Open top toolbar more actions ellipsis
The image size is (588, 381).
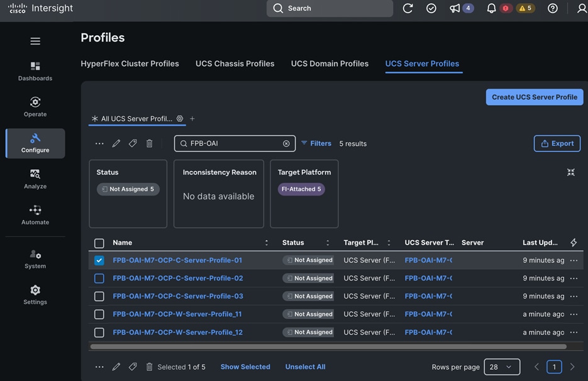pos(99,143)
